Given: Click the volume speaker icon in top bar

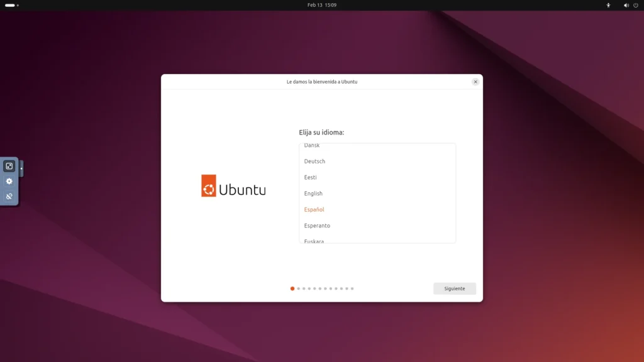Looking at the screenshot, I should [x=626, y=5].
